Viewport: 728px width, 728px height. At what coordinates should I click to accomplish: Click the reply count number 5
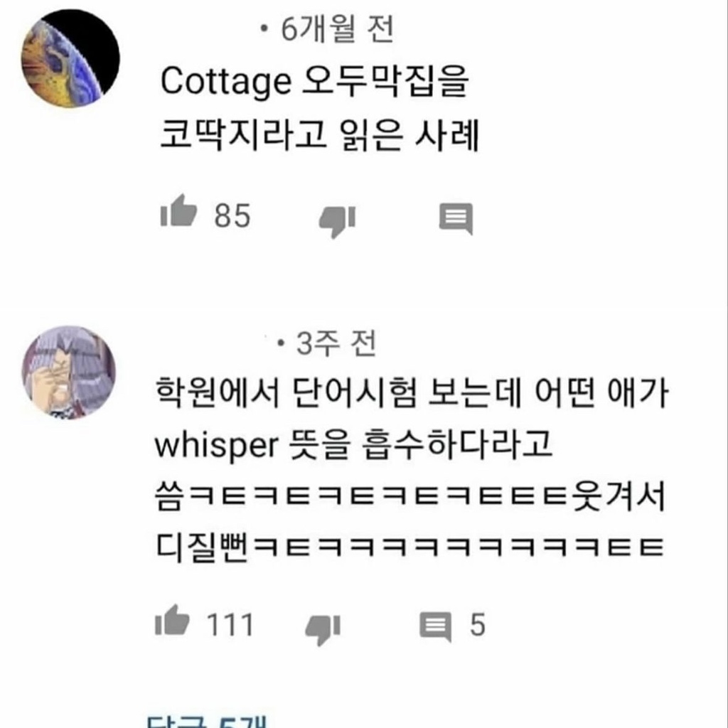tap(477, 625)
